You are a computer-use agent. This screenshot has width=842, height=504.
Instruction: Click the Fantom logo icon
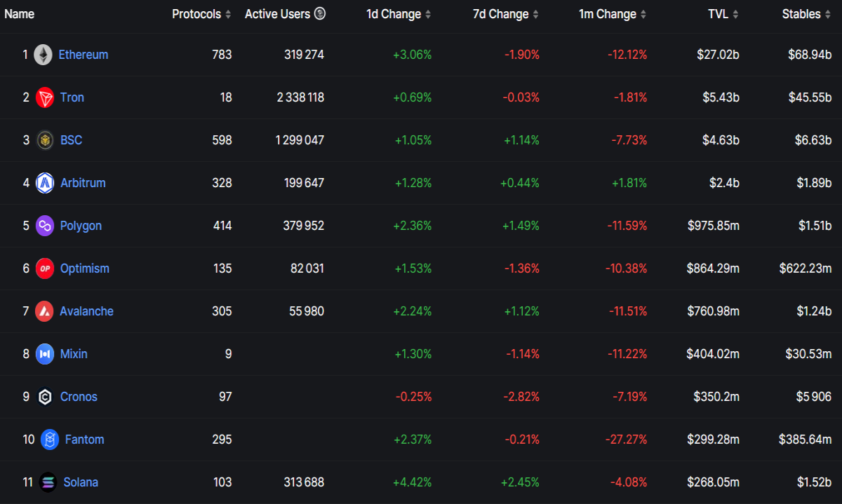click(x=50, y=440)
